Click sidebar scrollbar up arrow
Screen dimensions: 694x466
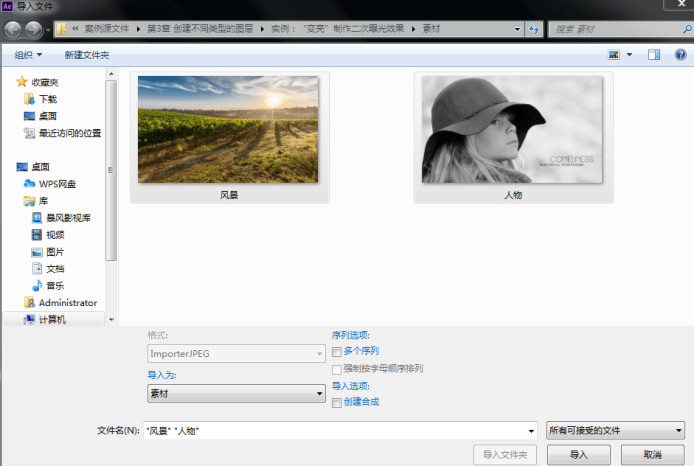point(111,74)
